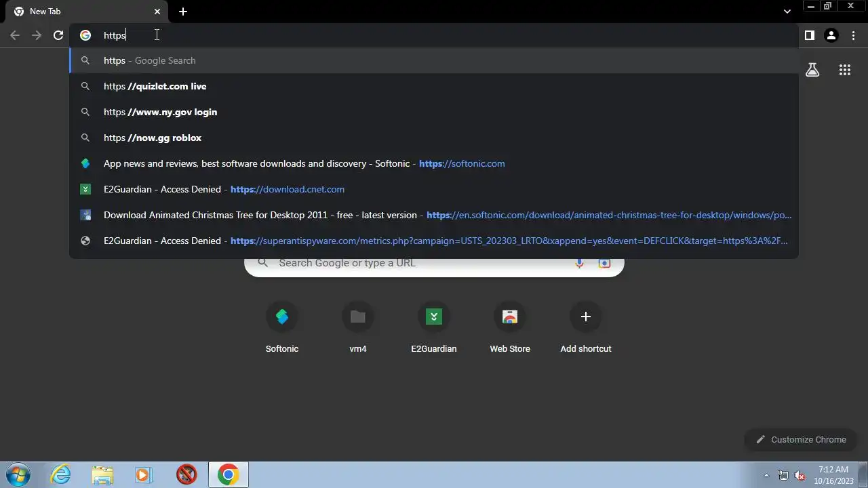The image size is (868, 488).
Task: Choose the 'https //www.ny.gov login' suggestion
Action: [434, 112]
